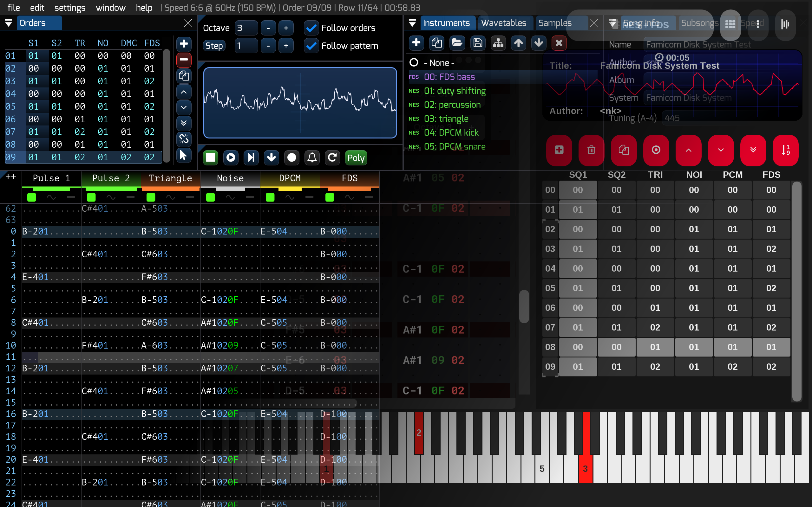Mute the Pulse 2 channel
This screenshot has height=507, width=812.
[91, 198]
